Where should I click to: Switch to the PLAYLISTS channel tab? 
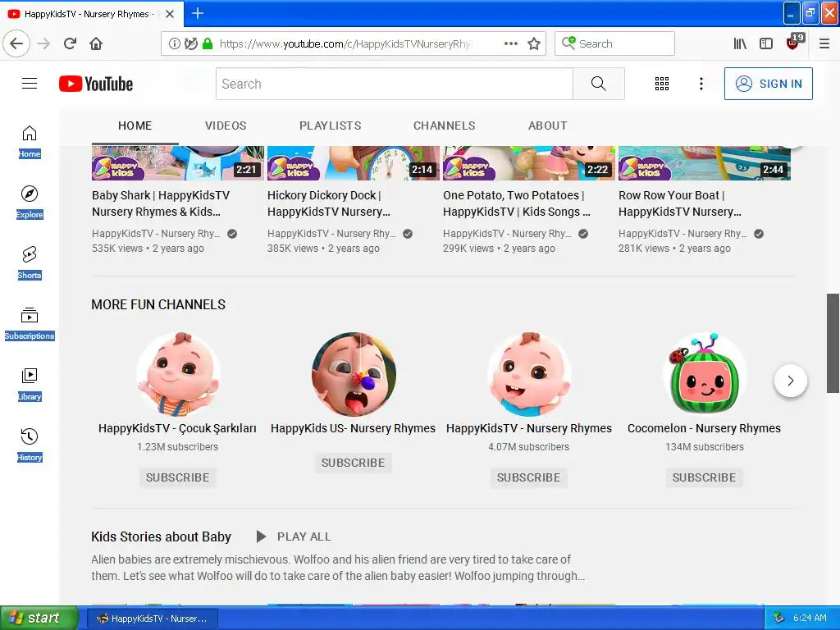(x=330, y=126)
